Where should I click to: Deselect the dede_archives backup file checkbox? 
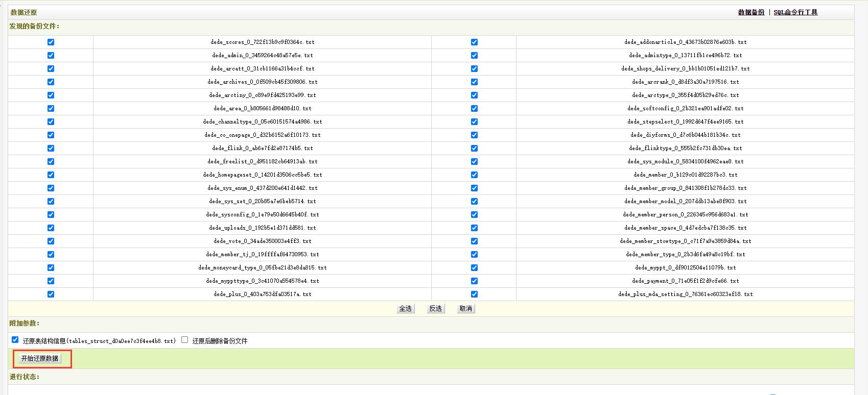[51, 82]
